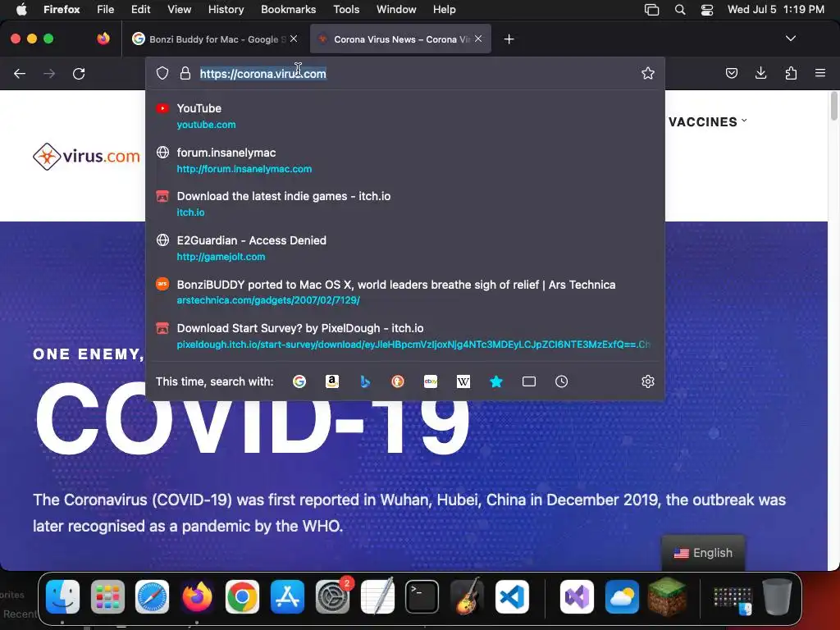Launch Google Chrome from the Dock

[242, 597]
